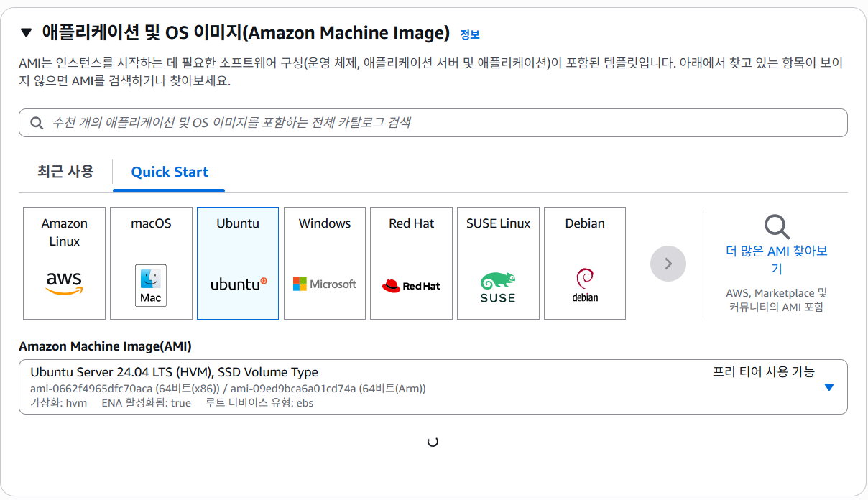Viewport: 868px width, 500px height.
Task: Switch to the 최근 사용 tab
Action: coord(65,172)
